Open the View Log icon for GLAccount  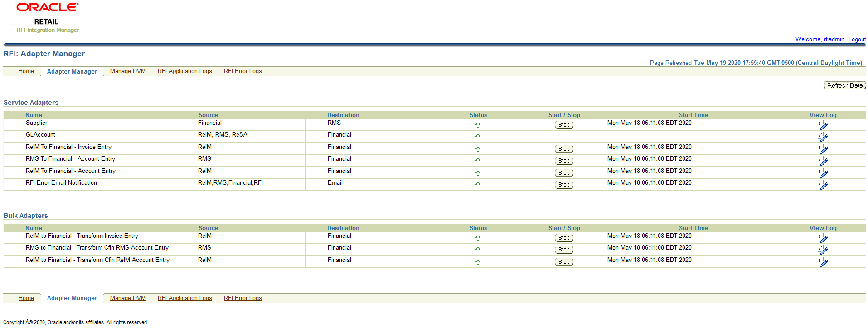pos(823,137)
